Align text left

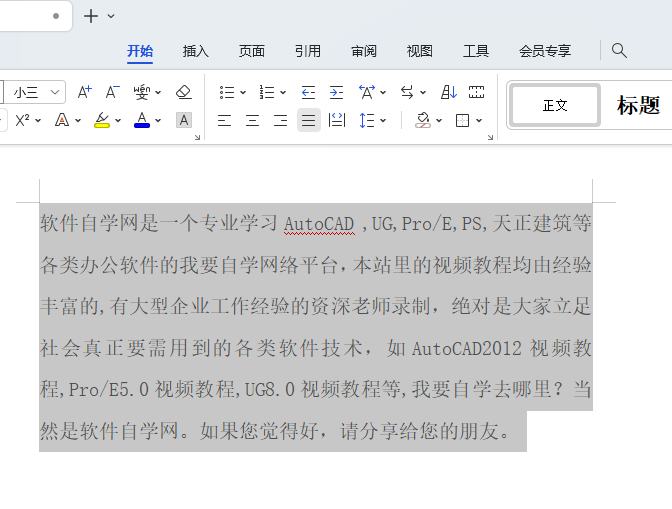[224, 120]
